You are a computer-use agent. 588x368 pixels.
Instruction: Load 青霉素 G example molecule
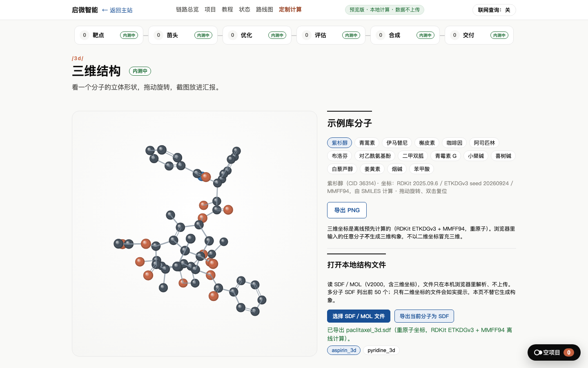click(x=446, y=156)
